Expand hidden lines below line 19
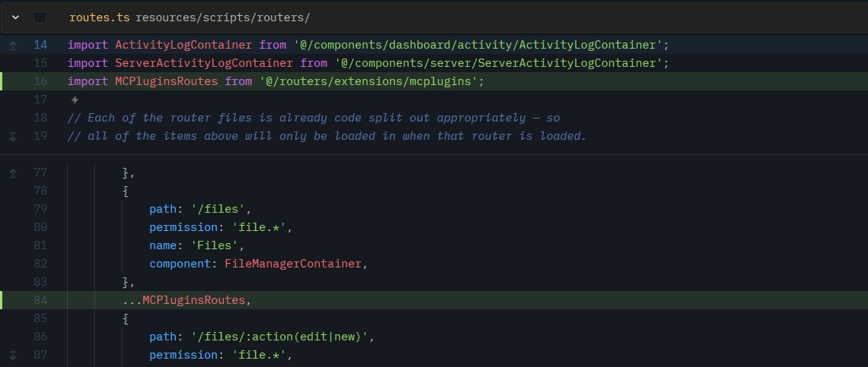Image resolution: width=868 pixels, height=367 pixels. [12, 136]
